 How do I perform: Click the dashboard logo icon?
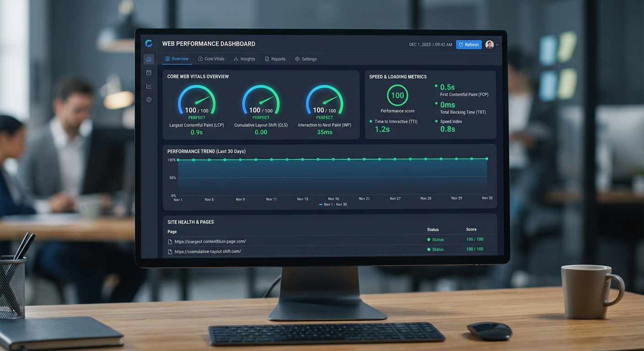pyautogui.click(x=149, y=43)
